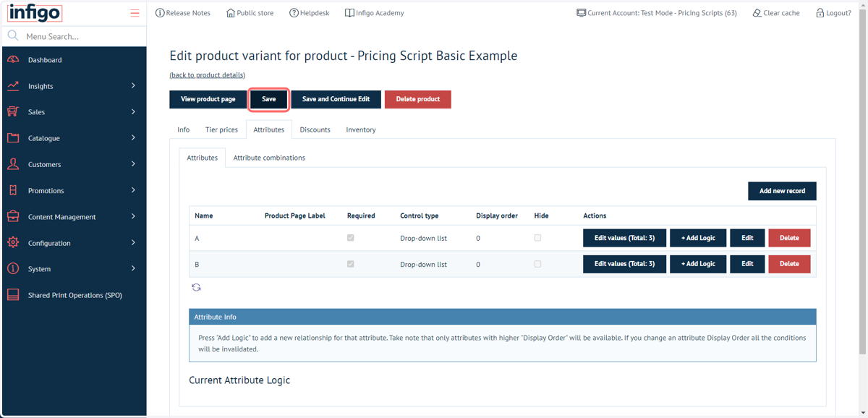Click the Logout padlock icon
Viewport: 868px width, 418px height.
[820, 13]
